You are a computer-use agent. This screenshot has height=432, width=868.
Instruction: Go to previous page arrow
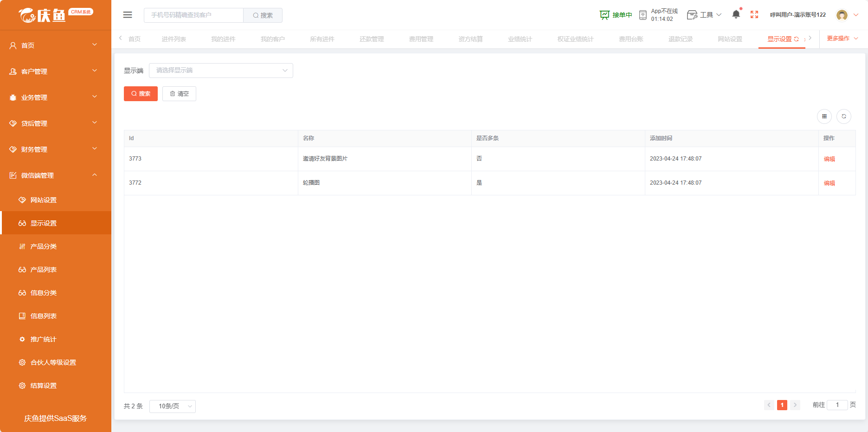(769, 405)
